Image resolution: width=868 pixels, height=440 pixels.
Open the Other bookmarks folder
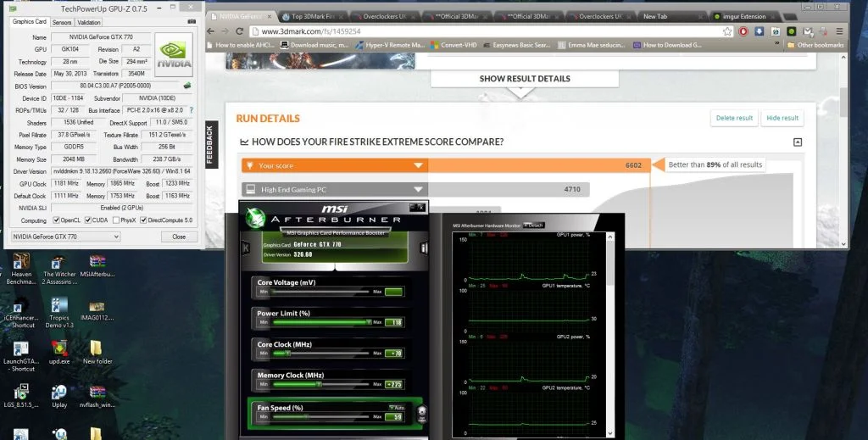[815, 45]
